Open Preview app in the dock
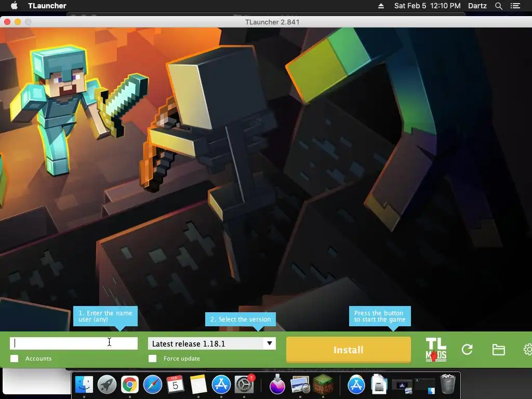Screen dimensions: 532x399 click(300, 385)
